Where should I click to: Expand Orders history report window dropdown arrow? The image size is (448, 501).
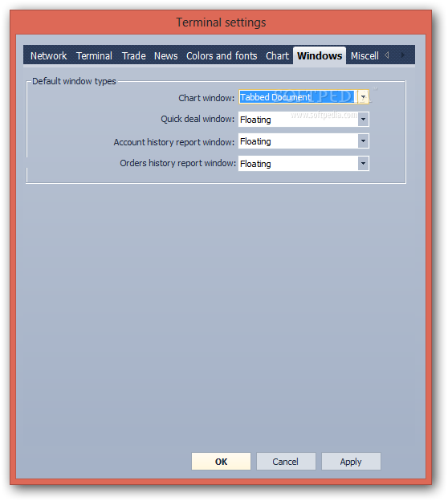tap(364, 163)
